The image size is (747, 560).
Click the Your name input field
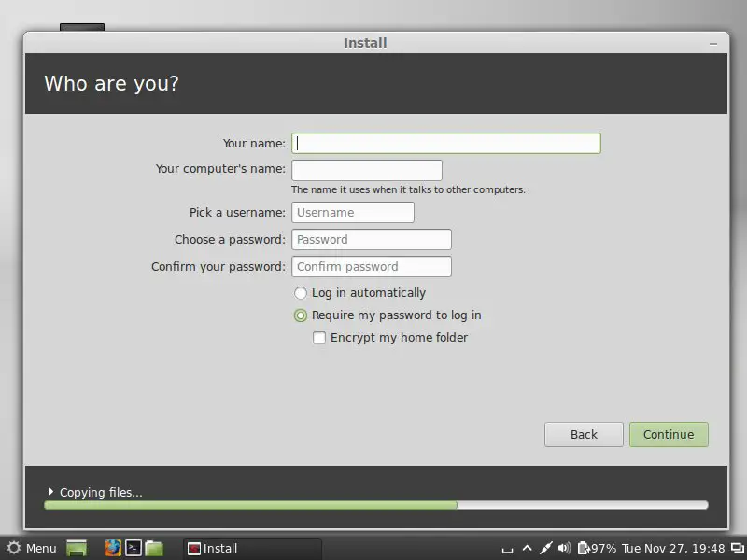(x=446, y=144)
